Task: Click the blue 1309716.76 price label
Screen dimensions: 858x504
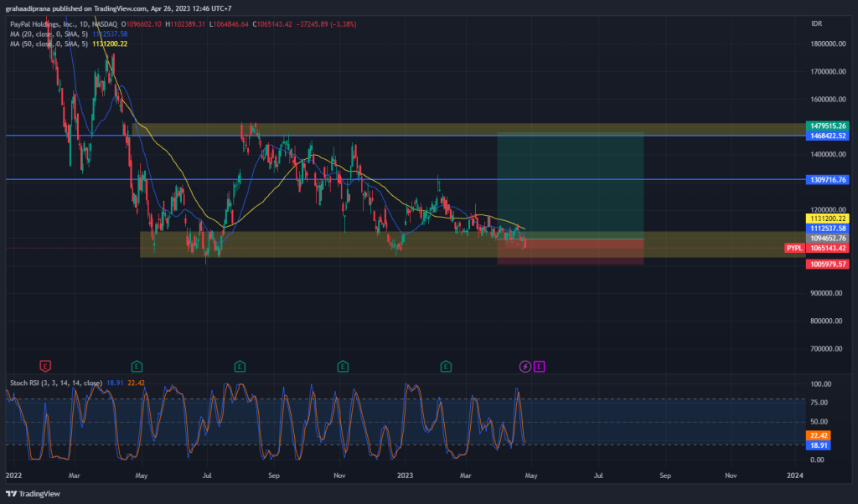Action: (827, 179)
